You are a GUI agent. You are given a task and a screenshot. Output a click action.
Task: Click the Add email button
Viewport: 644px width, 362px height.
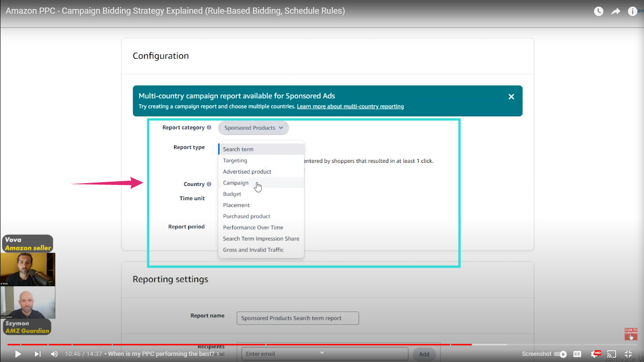(x=424, y=354)
